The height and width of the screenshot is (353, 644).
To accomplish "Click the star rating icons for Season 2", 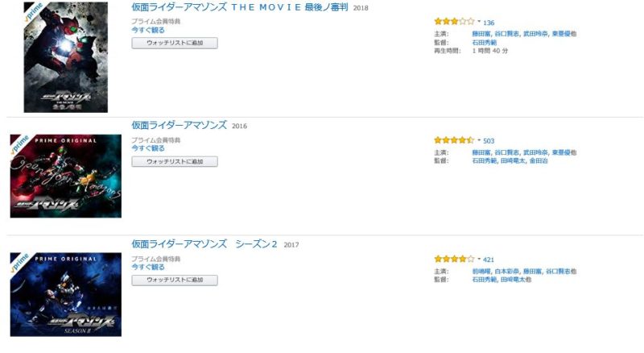I will point(454,259).
